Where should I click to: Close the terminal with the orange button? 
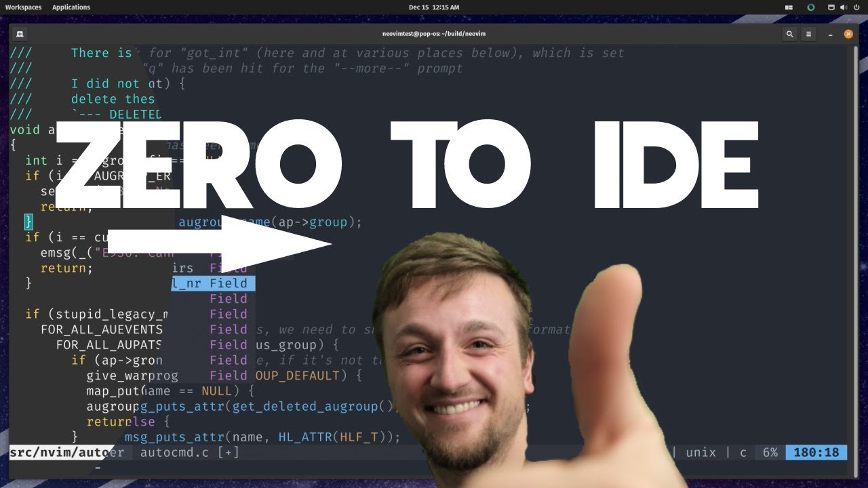click(x=848, y=34)
